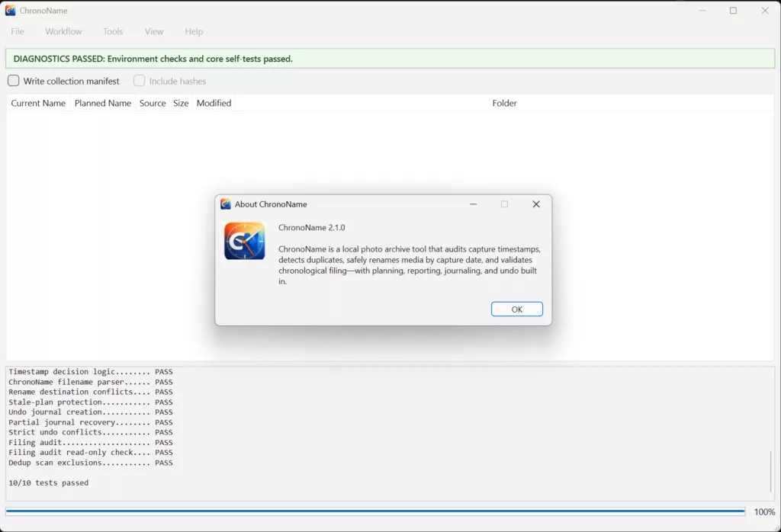Click the Timestamp decision logic PASS line
This screenshot has height=532, width=781.
91,372
